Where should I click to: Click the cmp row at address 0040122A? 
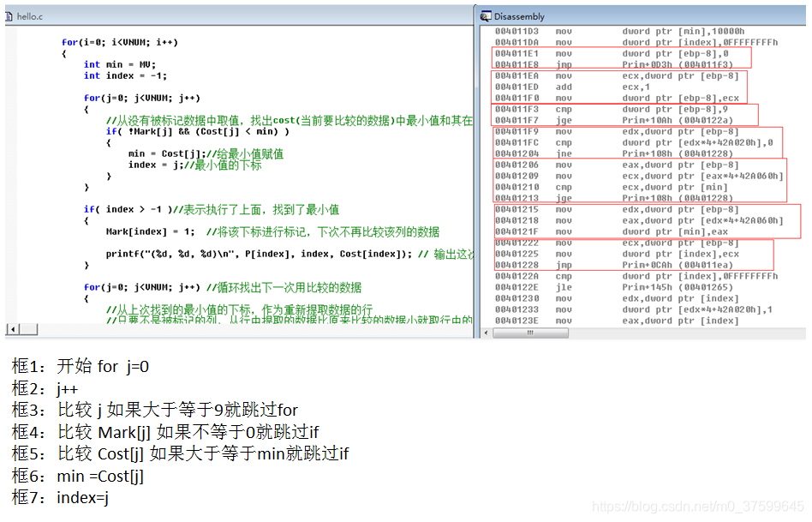click(636, 276)
